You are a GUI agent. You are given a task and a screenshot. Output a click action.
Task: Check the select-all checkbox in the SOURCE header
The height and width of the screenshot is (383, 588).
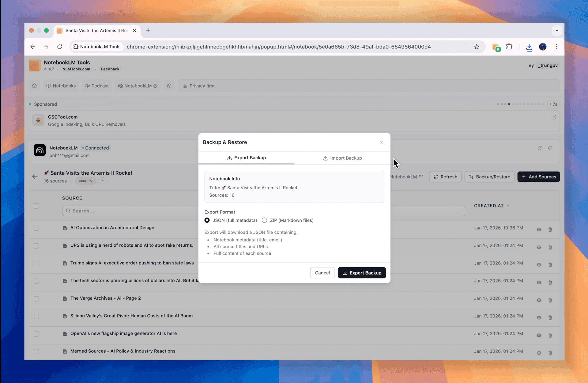click(36, 206)
